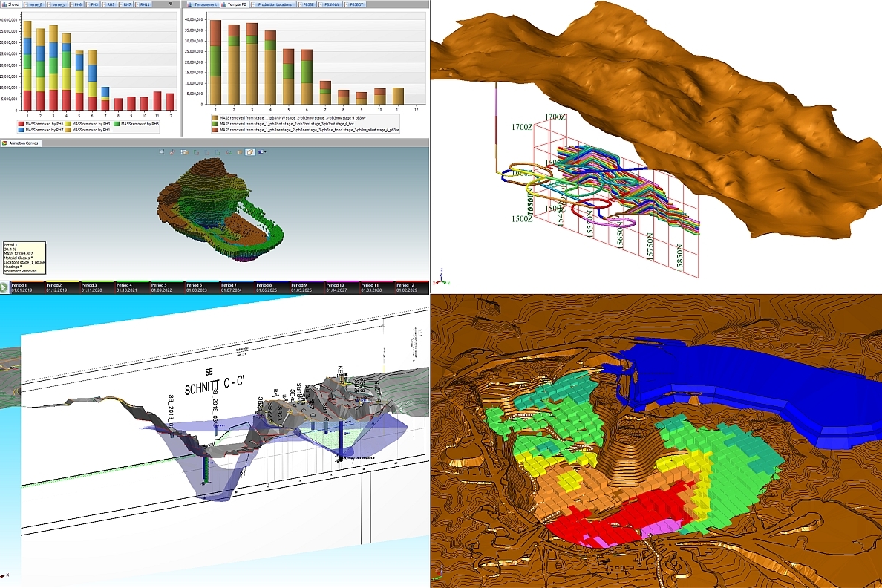Screen dimensions: 882x588
Task: Open the Production Locations tab
Action: [x=272, y=4]
